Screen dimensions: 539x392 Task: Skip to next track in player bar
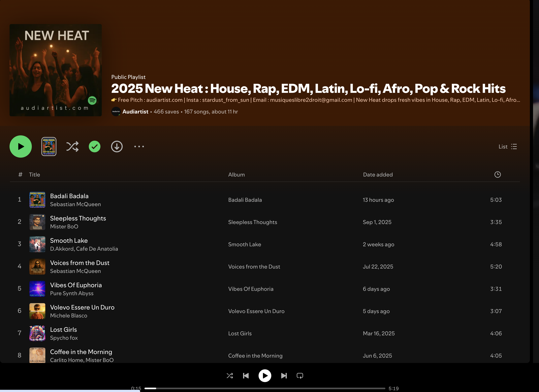click(x=284, y=376)
